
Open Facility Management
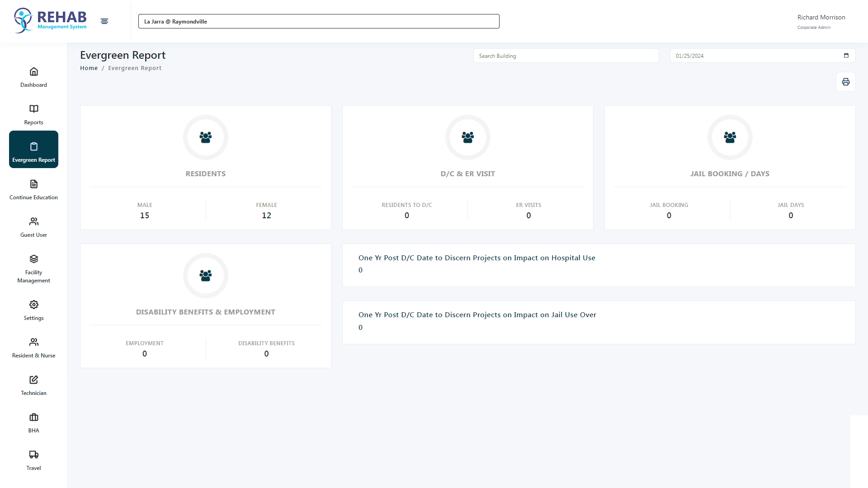coord(33,259)
